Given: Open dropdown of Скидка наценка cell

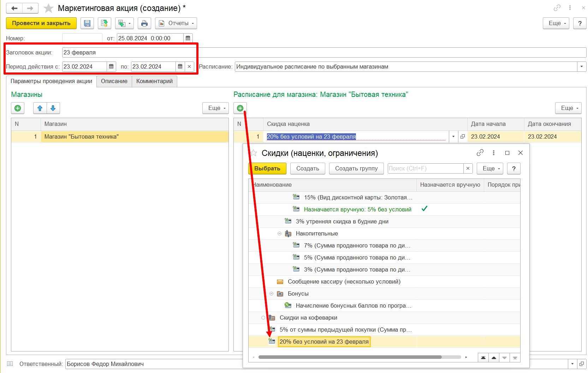Looking at the screenshot, I should coord(453,137).
